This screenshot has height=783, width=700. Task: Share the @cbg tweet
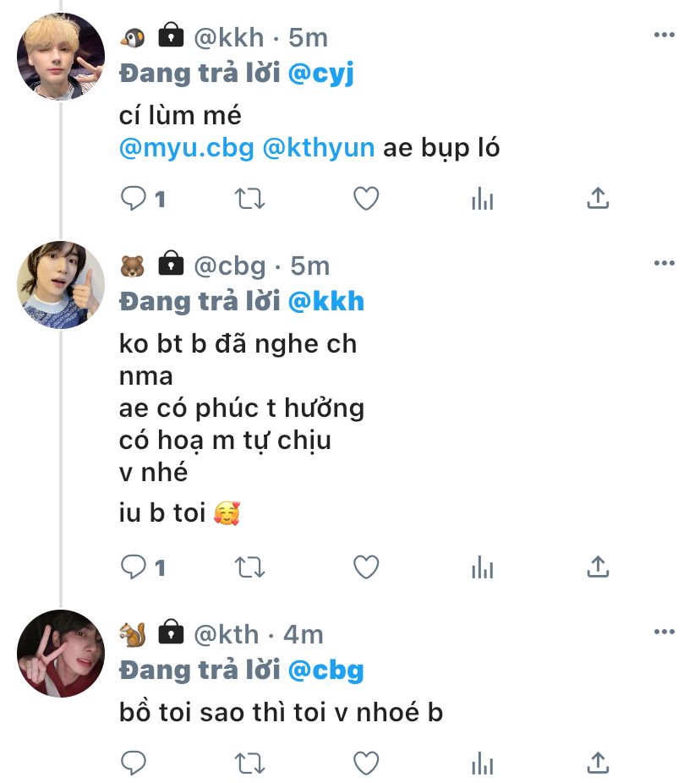pyautogui.click(x=598, y=567)
